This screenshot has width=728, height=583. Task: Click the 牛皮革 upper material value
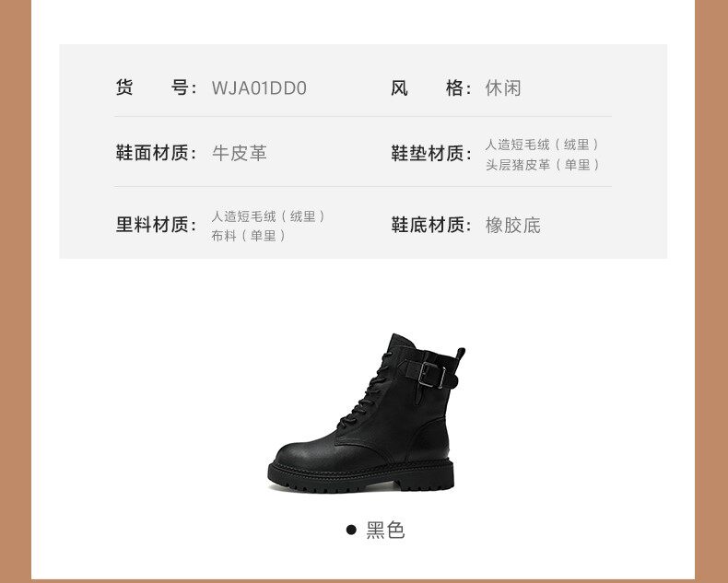pyautogui.click(x=240, y=153)
